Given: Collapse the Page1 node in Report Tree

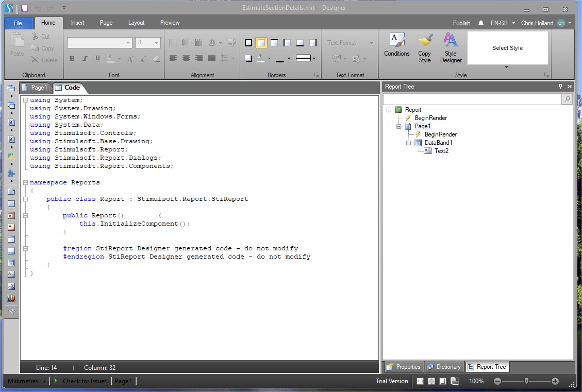Looking at the screenshot, I should tap(398, 126).
